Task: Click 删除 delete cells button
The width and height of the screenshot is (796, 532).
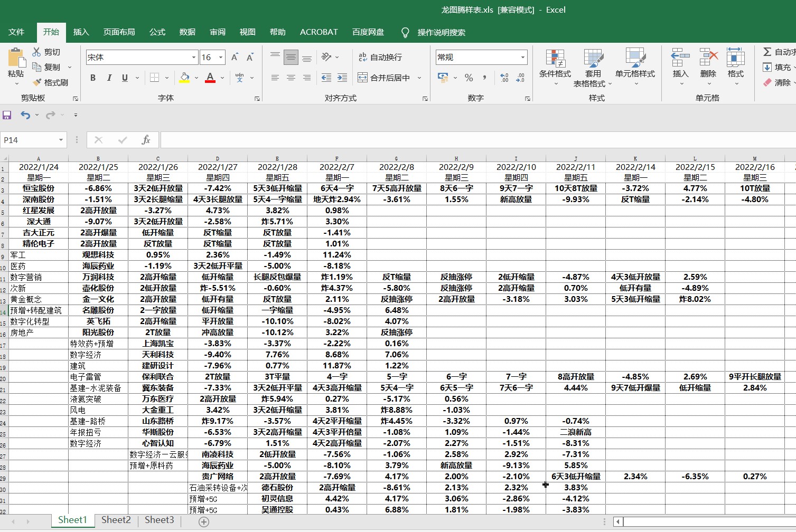Action: [x=708, y=68]
